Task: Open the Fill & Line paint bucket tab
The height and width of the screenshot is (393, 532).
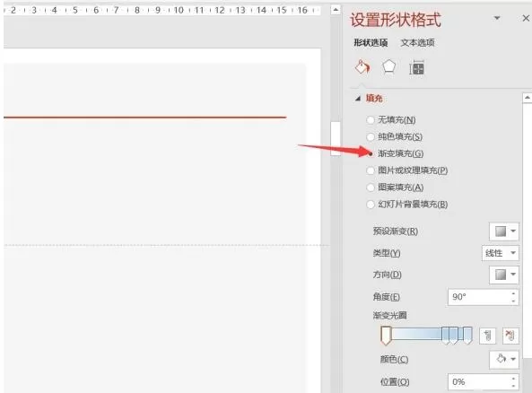Action: coord(362,67)
